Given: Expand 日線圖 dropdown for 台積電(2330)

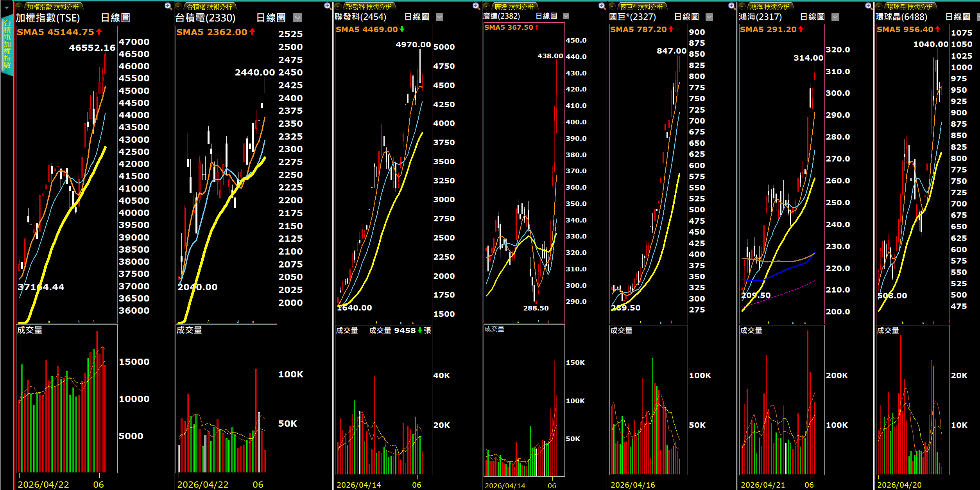Looking at the screenshot, I should click(297, 18).
